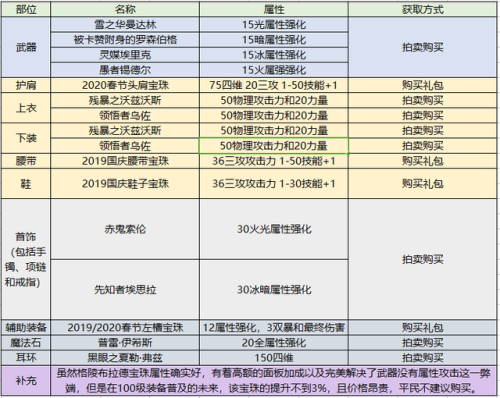Select the 部位 header cell
This screenshot has width=500, height=398.
26,9
